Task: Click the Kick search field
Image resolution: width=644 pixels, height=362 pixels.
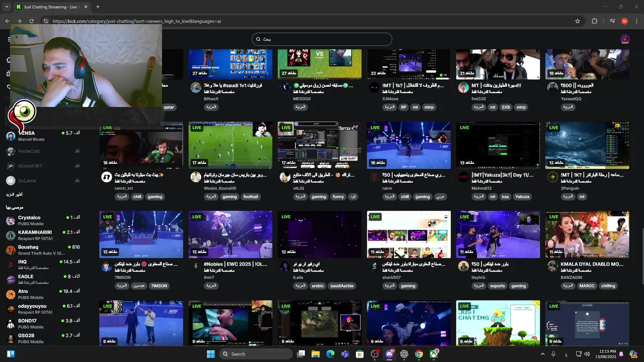Action: pos(321,39)
